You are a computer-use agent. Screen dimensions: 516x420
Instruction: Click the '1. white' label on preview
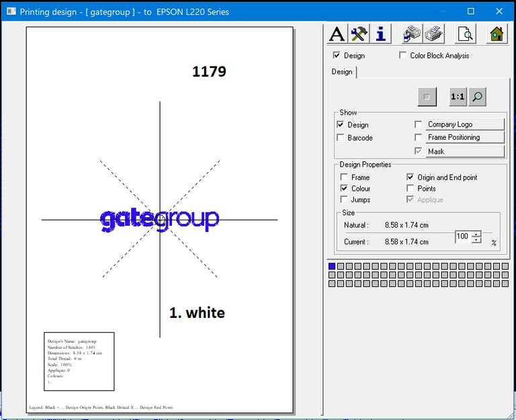click(x=197, y=312)
